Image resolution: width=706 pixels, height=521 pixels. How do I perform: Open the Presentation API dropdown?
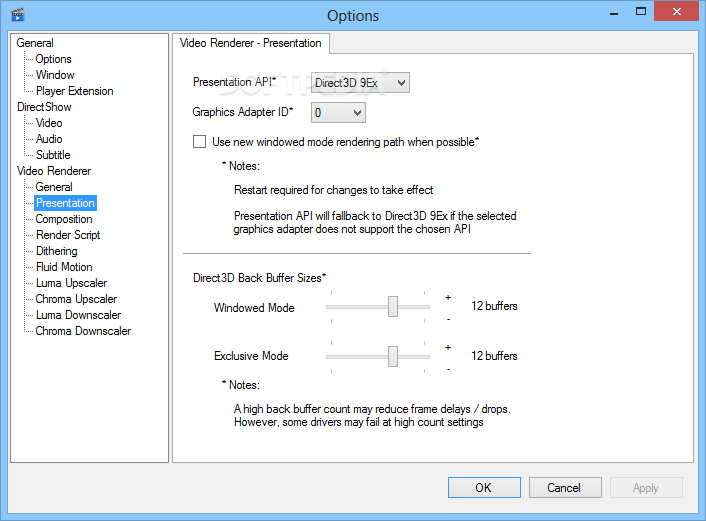click(360, 83)
